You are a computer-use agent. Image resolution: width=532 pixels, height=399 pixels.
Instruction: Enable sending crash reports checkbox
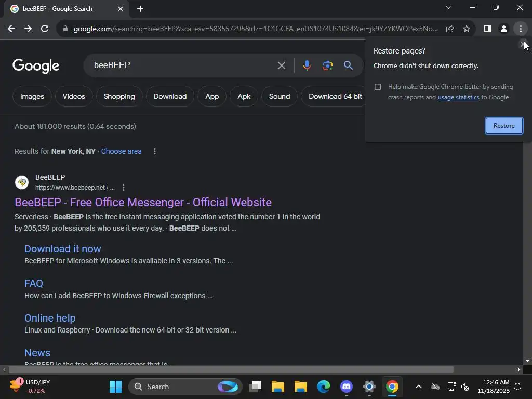pos(378,87)
